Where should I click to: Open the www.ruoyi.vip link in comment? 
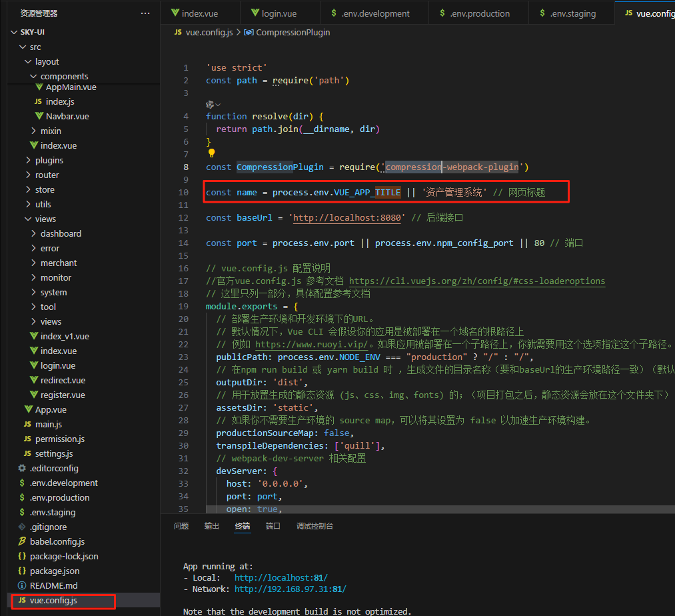(x=312, y=345)
